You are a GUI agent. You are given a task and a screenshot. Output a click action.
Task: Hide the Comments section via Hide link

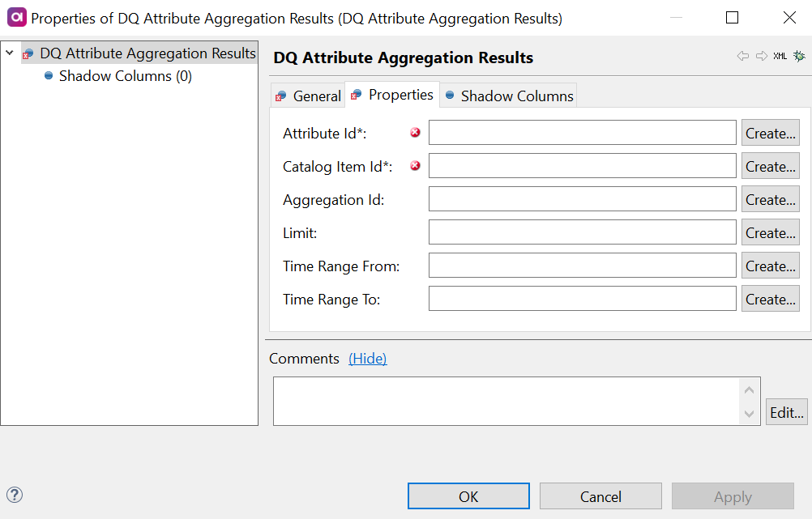pyautogui.click(x=367, y=359)
